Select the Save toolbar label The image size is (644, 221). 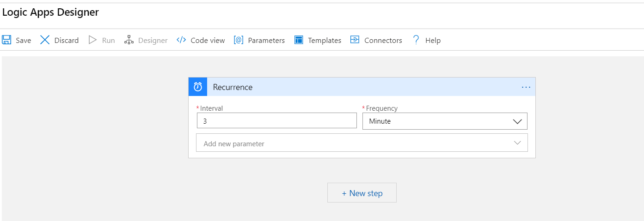(x=24, y=41)
